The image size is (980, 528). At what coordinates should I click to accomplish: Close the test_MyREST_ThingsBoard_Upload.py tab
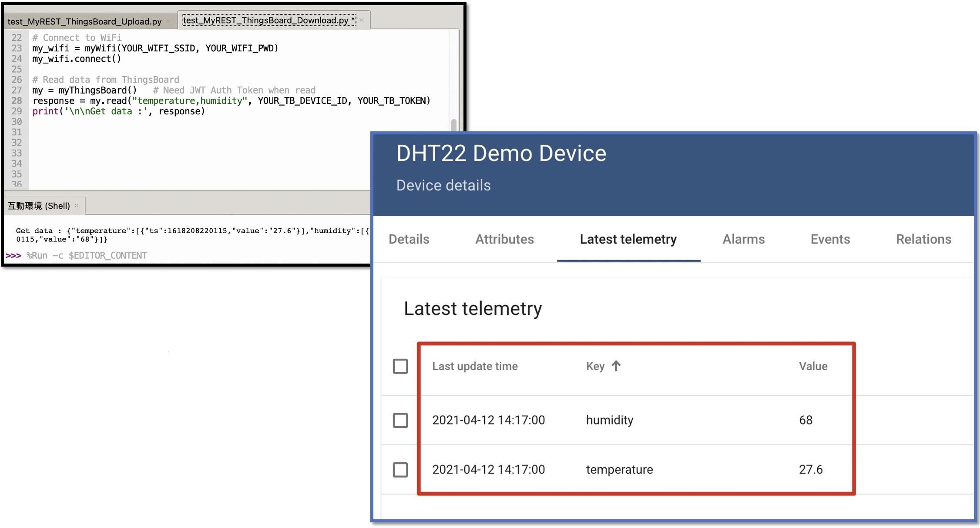point(168,21)
